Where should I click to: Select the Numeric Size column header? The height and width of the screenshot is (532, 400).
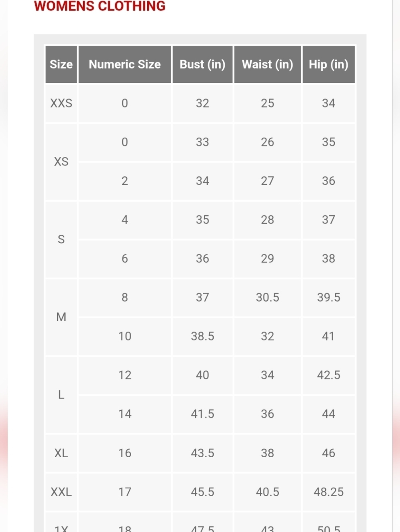point(125,64)
